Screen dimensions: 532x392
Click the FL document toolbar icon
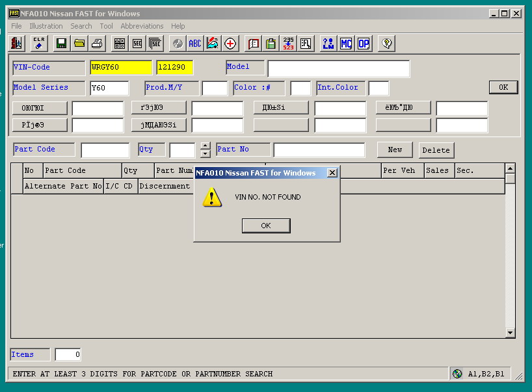click(x=306, y=44)
